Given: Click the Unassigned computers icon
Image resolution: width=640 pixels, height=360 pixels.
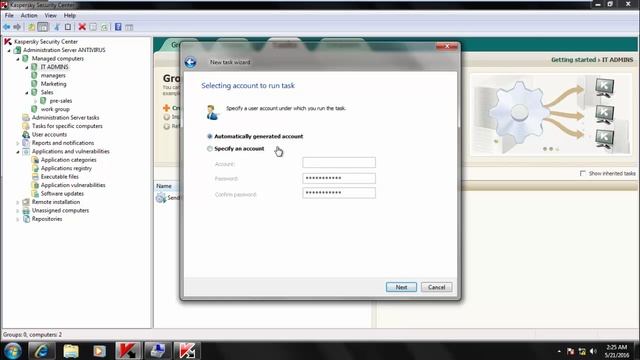Looking at the screenshot, I should point(26,211).
